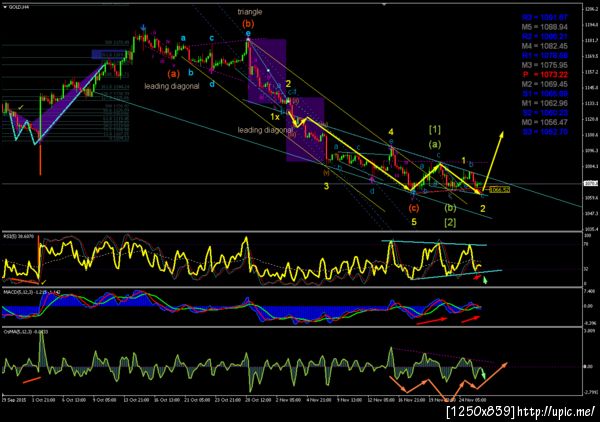Select the '[1]' wave count label

tap(434, 130)
